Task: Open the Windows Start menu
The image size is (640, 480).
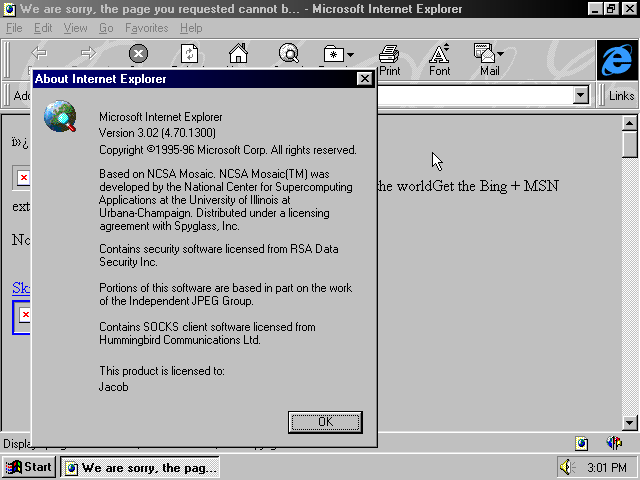Action: [28, 467]
